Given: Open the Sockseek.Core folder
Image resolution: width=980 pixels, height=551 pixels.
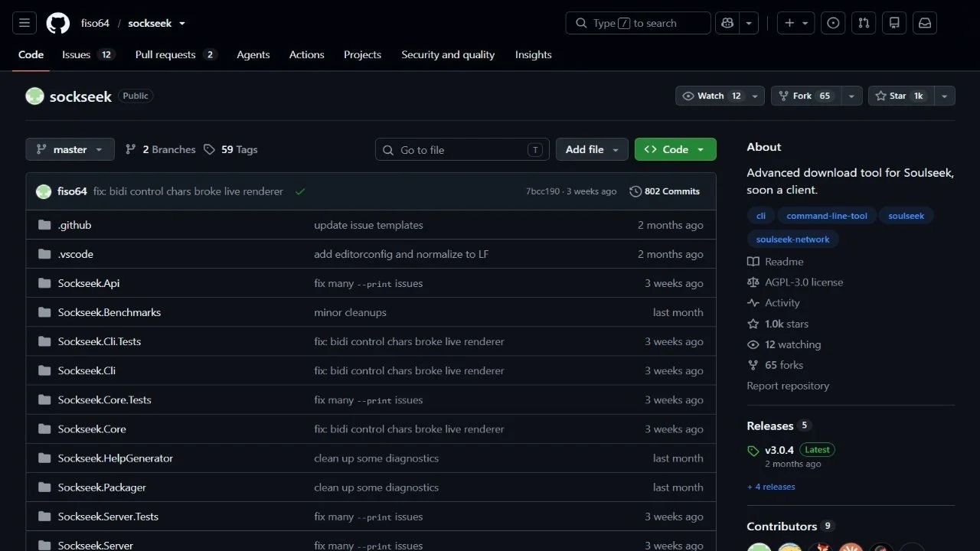Looking at the screenshot, I should coord(92,429).
